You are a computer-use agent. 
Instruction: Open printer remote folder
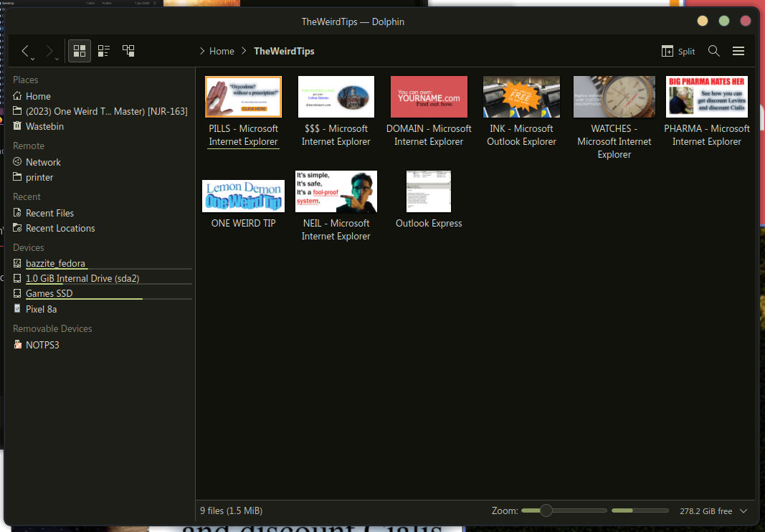[x=102, y=177]
